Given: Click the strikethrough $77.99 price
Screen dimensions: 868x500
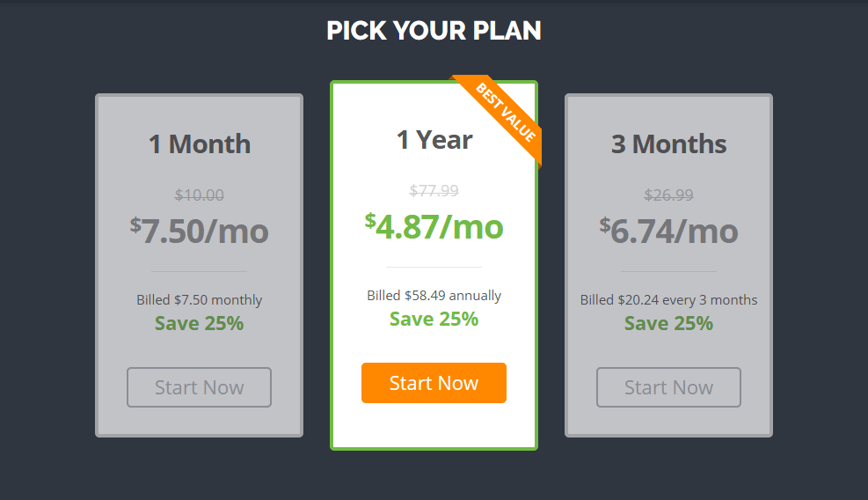Looking at the screenshot, I should coord(434,190).
